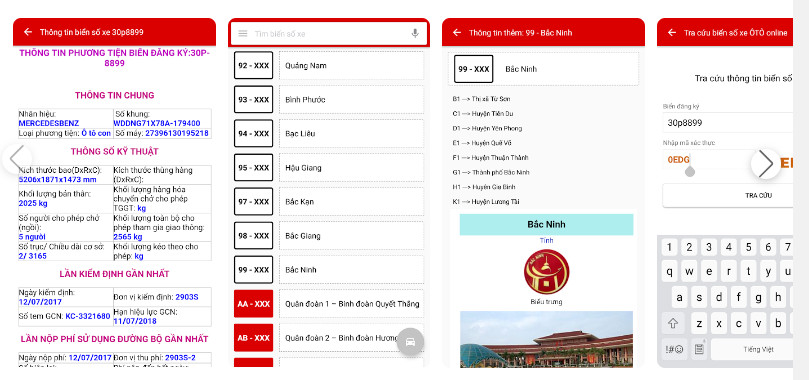809x380 pixels.
Task: Click chassis number WDDNG71X78A-179400
Action: (157, 124)
